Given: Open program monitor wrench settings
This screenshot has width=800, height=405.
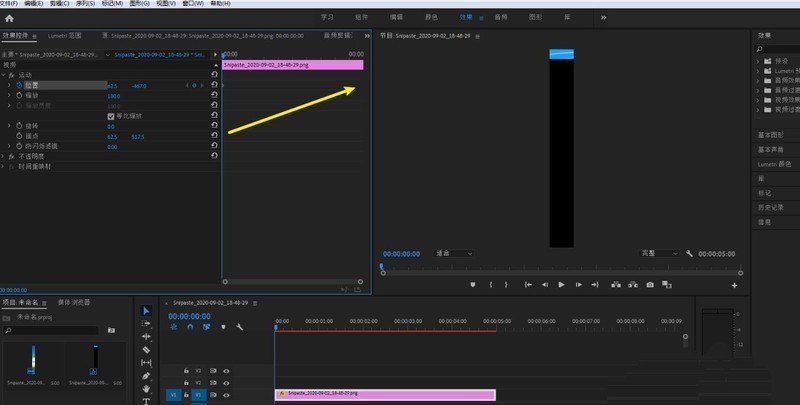Looking at the screenshot, I should point(690,254).
